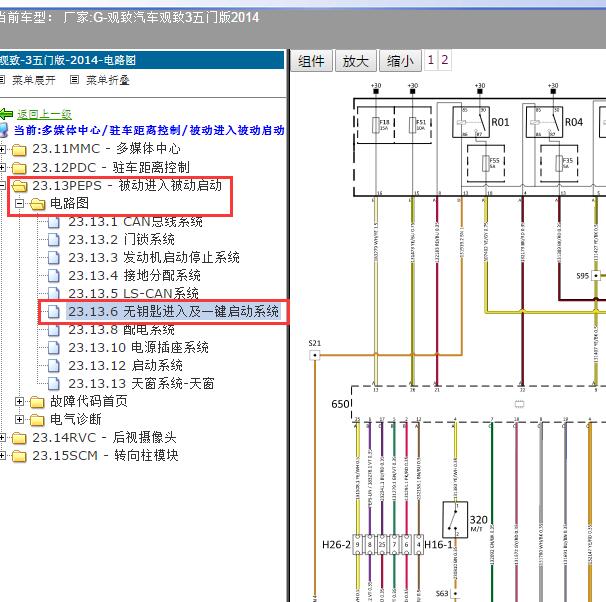
Task: Click the 23.12PDC folder icon
Action: [19, 168]
